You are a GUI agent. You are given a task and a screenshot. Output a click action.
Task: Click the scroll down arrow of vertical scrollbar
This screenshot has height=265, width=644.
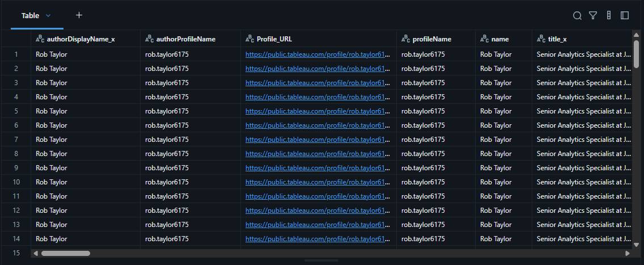coord(636,245)
